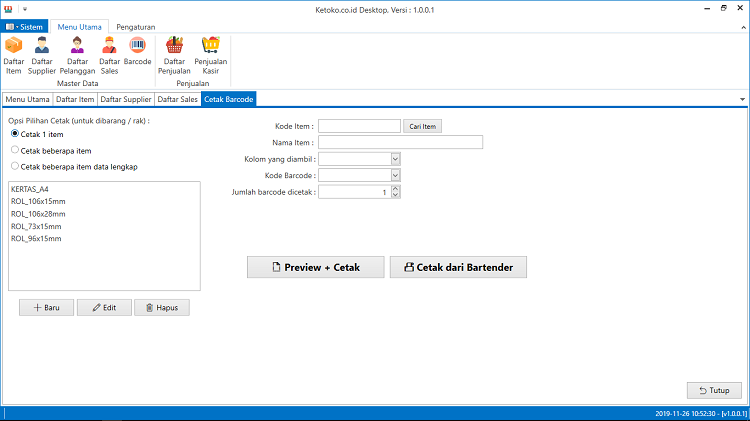Open Daftar Penjualan ribbon icon

(x=174, y=55)
